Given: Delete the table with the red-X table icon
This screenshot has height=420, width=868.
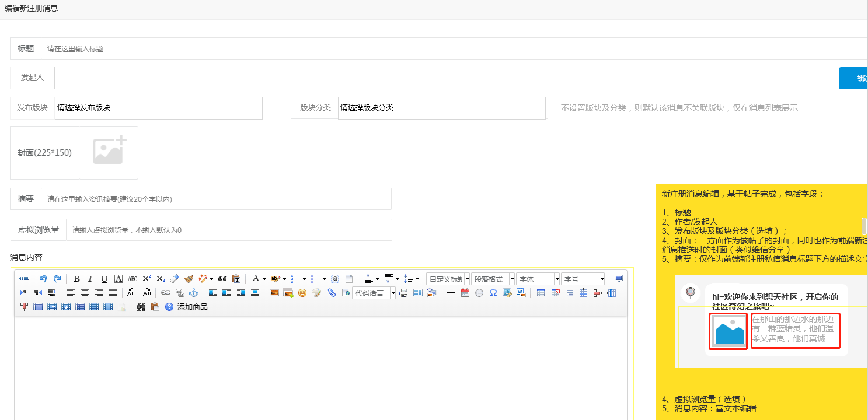Looking at the screenshot, I should tap(555, 293).
